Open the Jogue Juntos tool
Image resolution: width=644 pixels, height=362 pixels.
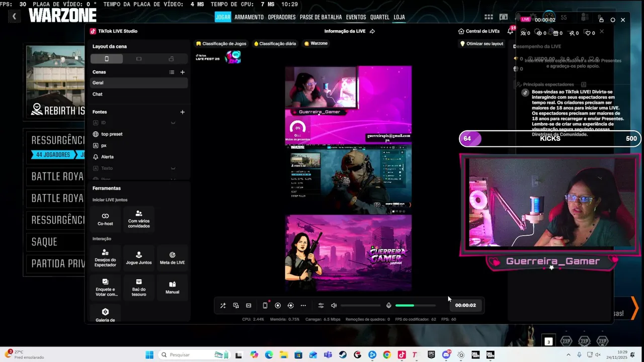point(139,258)
